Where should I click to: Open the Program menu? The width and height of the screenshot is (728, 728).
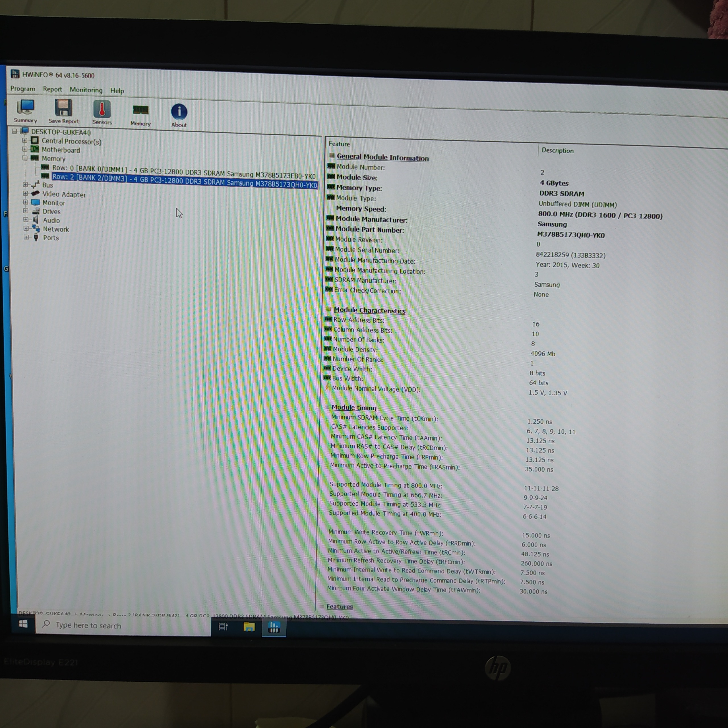point(23,88)
